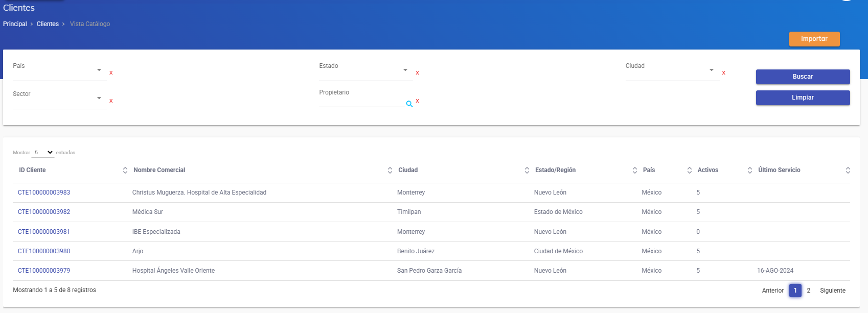
Task: Sort table by Último Servicio arrows
Action: tap(848, 170)
